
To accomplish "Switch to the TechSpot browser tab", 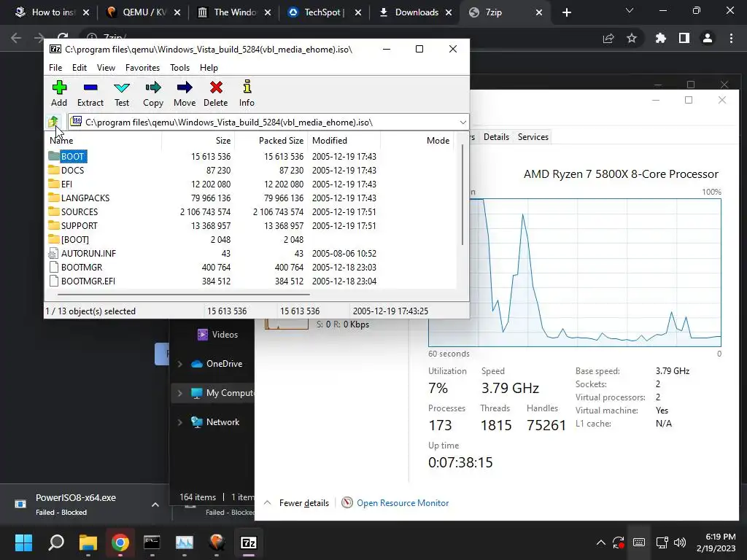I will (x=322, y=12).
